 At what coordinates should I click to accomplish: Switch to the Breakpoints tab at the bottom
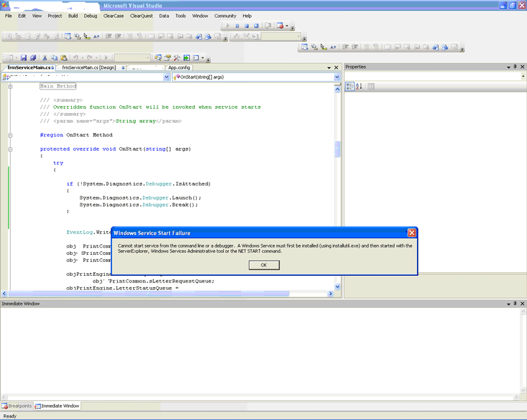[x=16, y=406]
